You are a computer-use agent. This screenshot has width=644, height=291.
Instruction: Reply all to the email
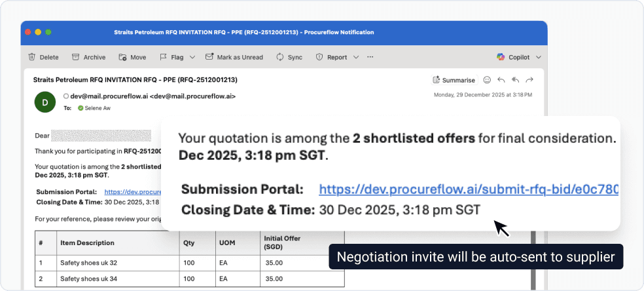(x=515, y=80)
